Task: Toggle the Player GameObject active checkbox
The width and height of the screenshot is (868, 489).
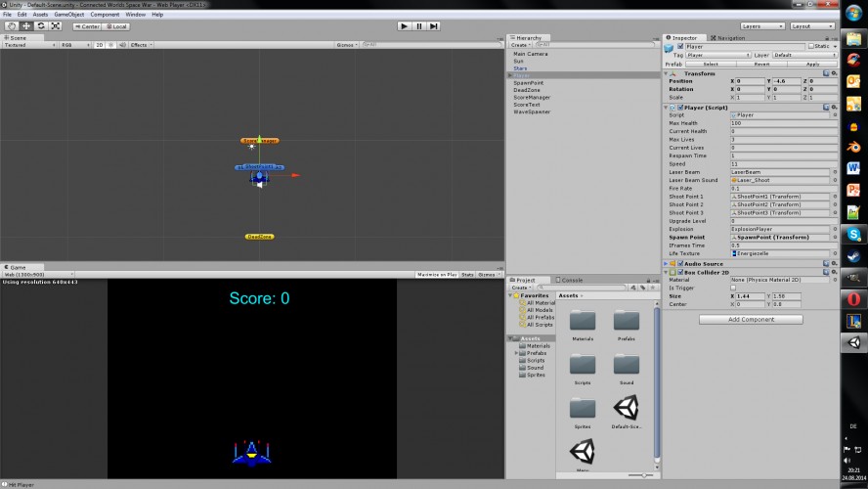Action: click(x=680, y=47)
